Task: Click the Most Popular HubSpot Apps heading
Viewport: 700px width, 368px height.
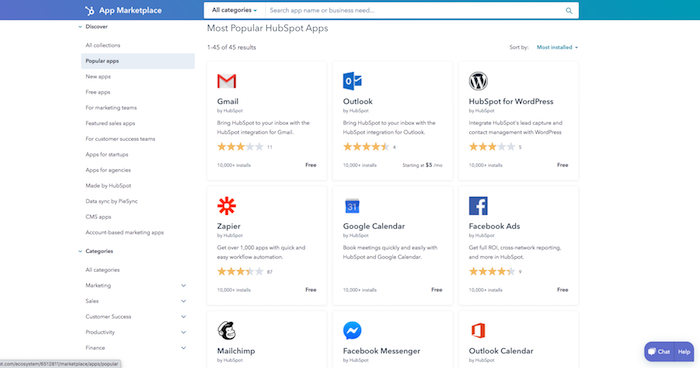Action: 267,28
